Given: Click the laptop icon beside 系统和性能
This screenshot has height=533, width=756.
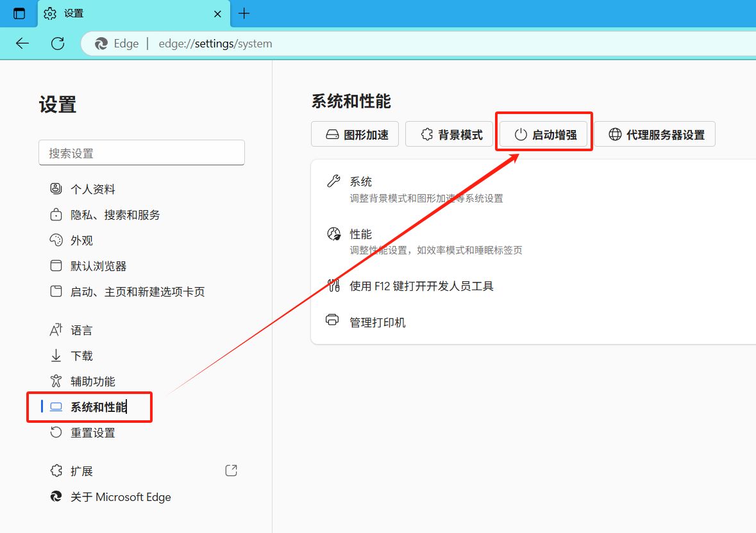Looking at the screenshot, I should coord(56,407).
